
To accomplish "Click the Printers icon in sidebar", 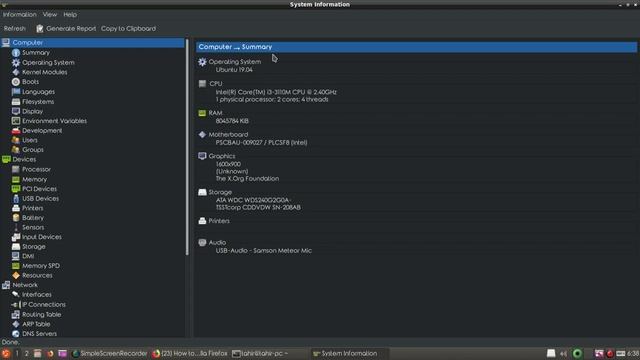I will click(x=16, y=208).
